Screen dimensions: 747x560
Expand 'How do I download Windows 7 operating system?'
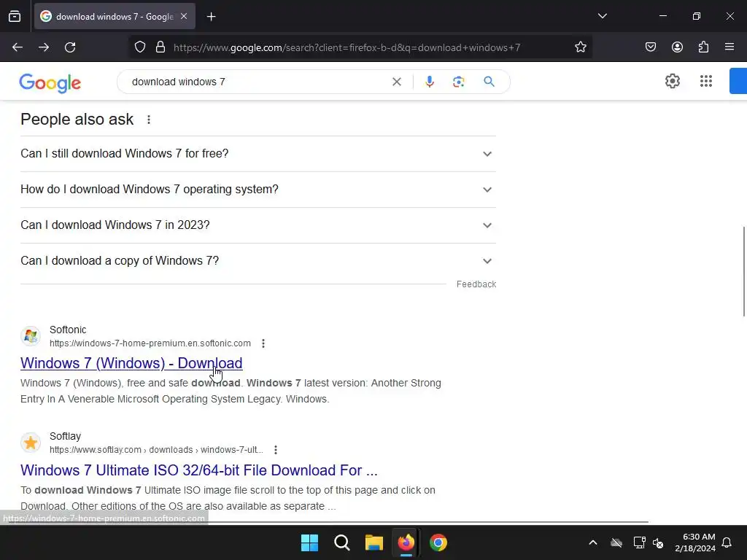click(x=258, y=190)
